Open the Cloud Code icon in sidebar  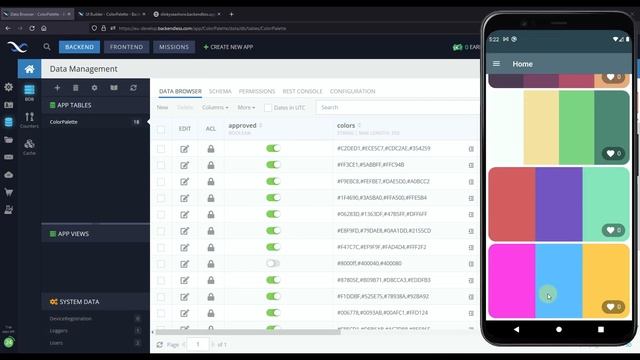point(9,175)
